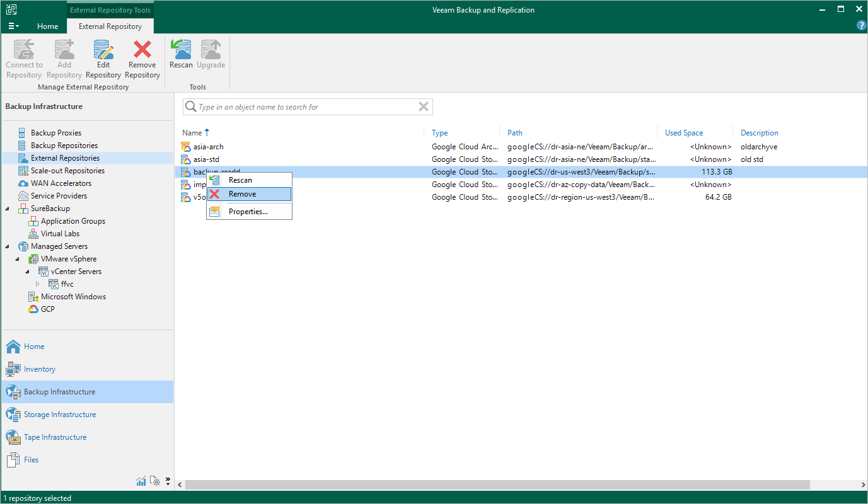Select the Backup Repositories icon in the tree
Image resolution: width=868 pixels, height=504 pixels.
(23, 146)
